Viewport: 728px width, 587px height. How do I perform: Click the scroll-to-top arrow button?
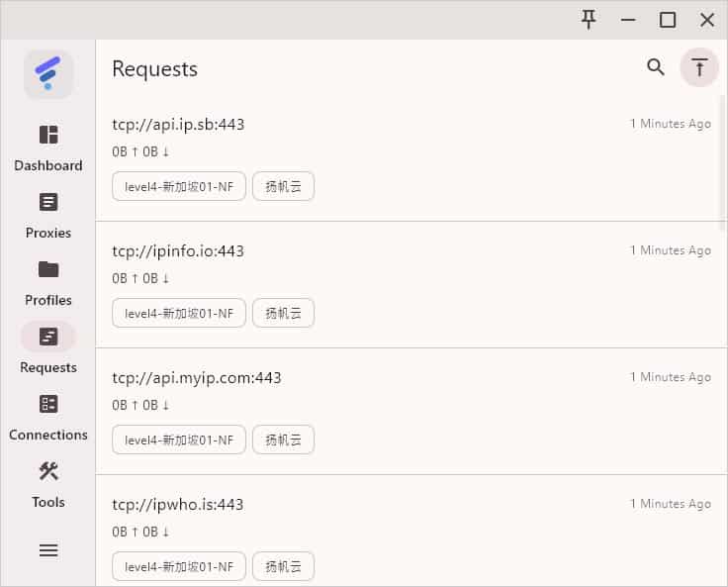pos(699,67)
